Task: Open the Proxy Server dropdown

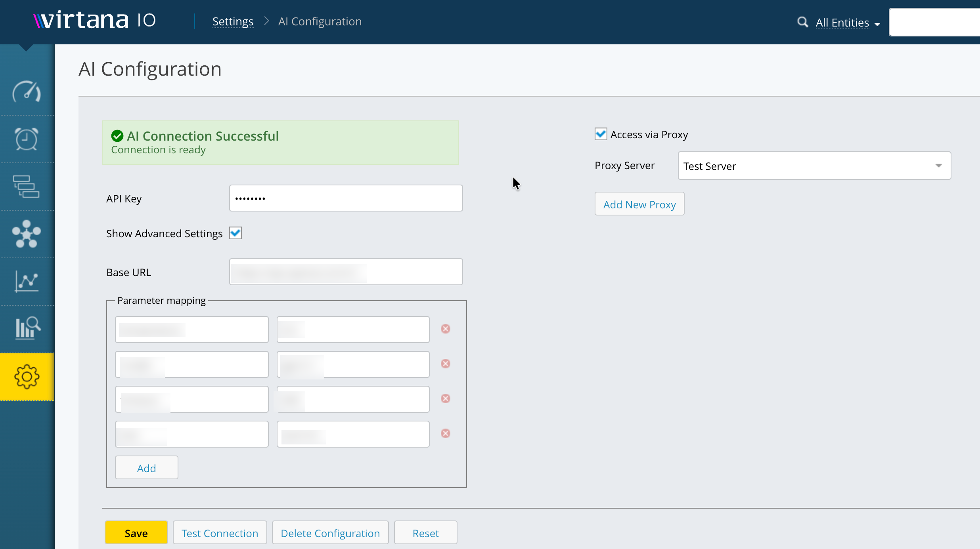Action: click(814, 166)
